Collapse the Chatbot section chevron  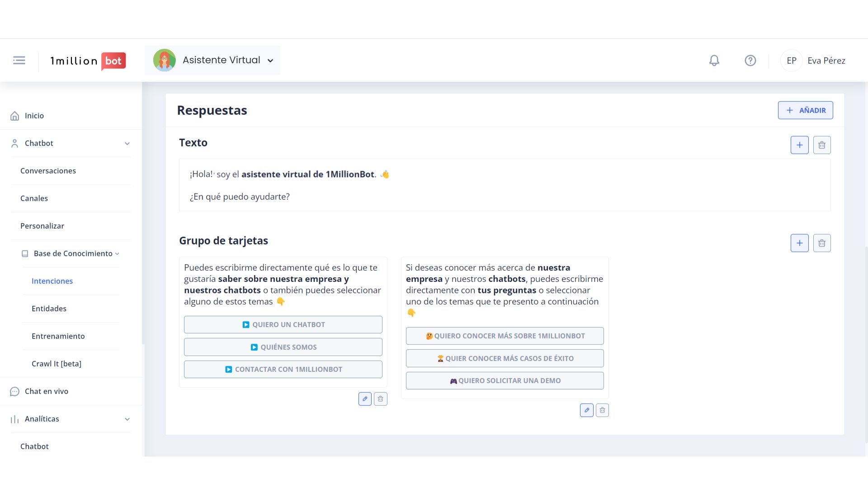[x=127, y=144]
